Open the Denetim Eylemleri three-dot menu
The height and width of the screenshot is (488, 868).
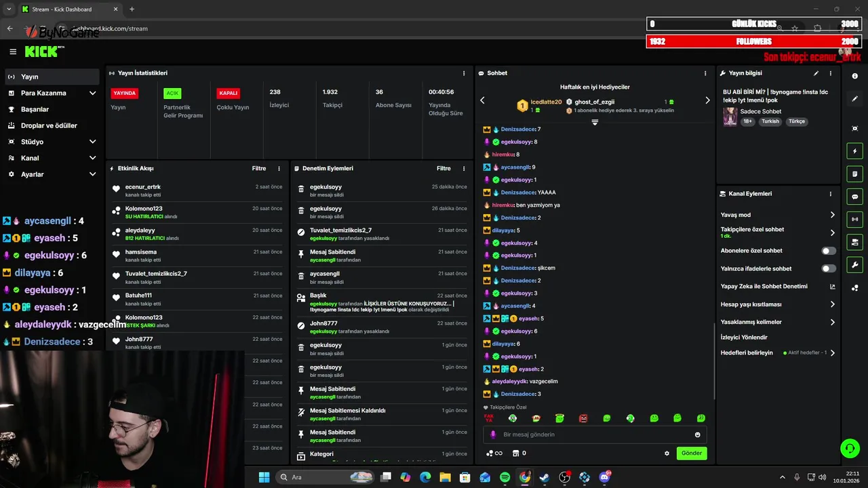point(464,168)
